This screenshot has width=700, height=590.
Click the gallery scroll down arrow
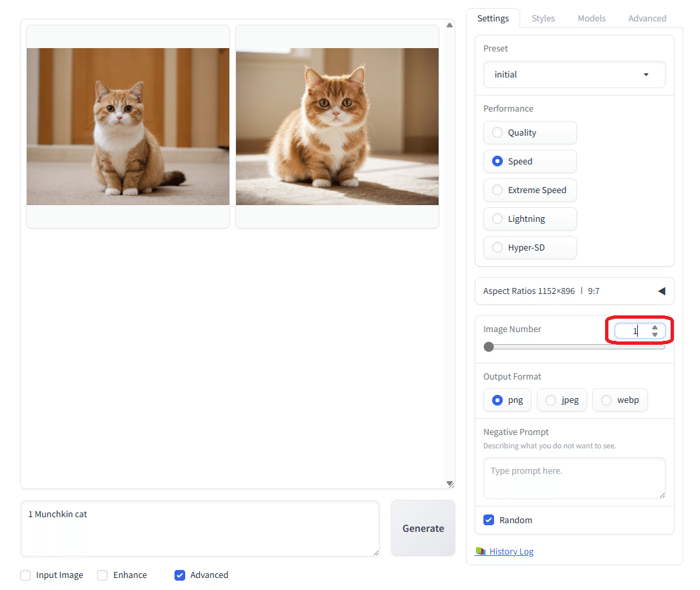(449, 484)
